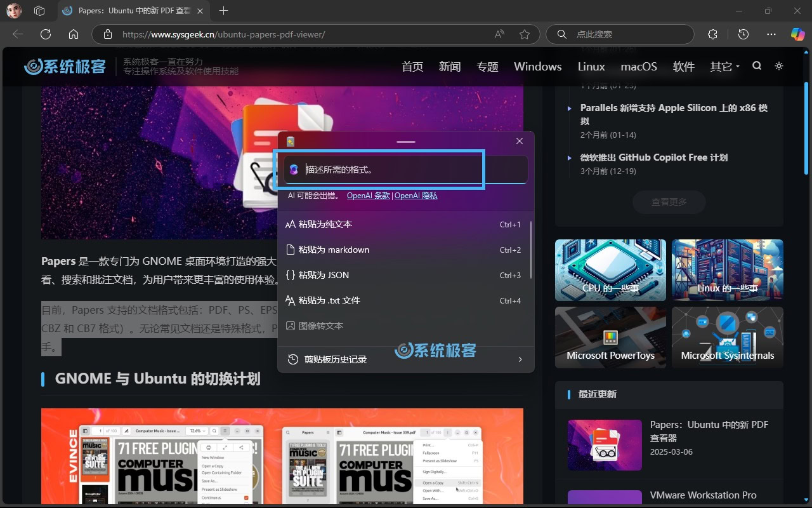The height and width of the screenshot is (508, 812).
Task: Open the 专题 navigation item
Action: coord(488,67)
